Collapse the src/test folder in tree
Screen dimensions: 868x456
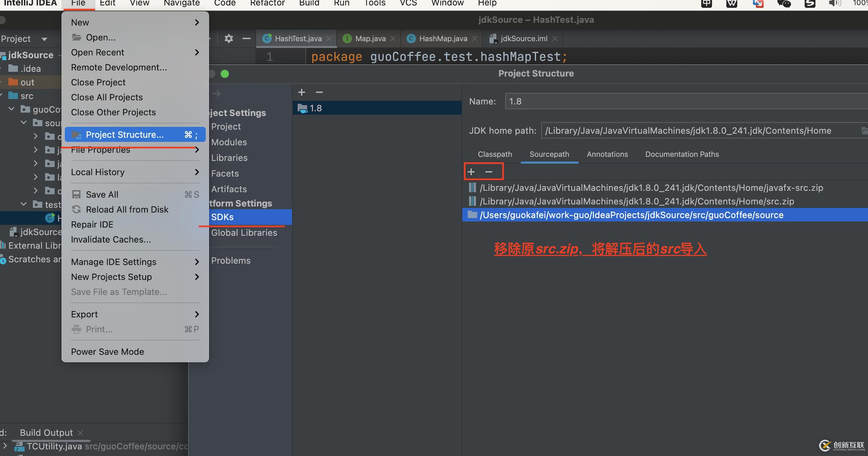(x=24, y=204)
